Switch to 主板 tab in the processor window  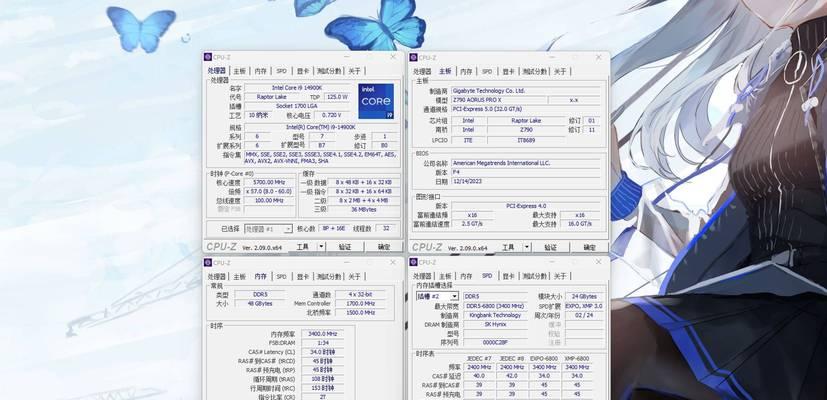240,71
